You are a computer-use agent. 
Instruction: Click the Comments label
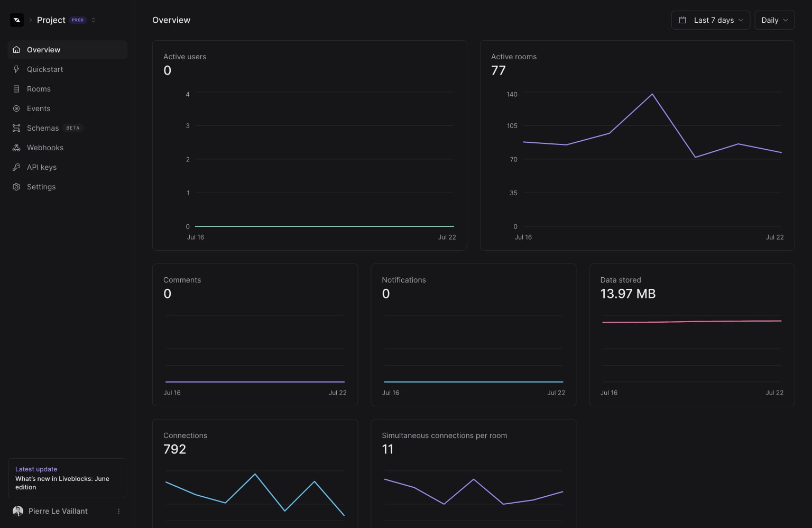click(x=182, y=280)
